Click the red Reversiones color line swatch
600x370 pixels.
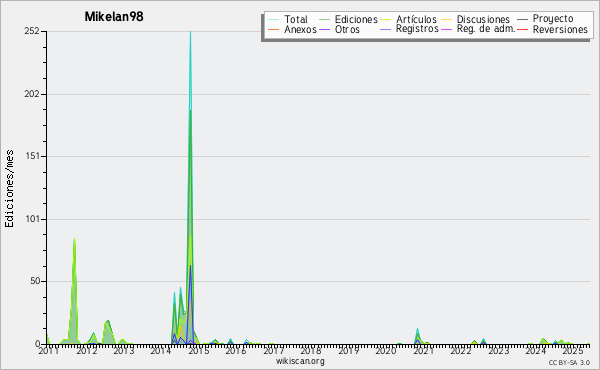click(x=522, y=29)
